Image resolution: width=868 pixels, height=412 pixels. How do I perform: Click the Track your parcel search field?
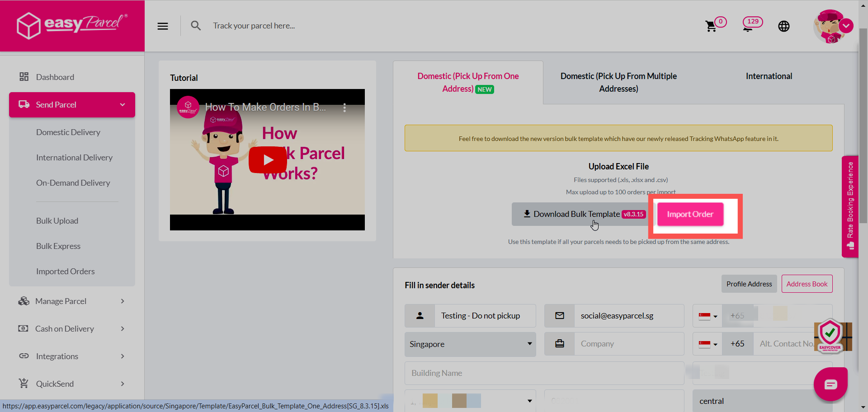[253, 26]
